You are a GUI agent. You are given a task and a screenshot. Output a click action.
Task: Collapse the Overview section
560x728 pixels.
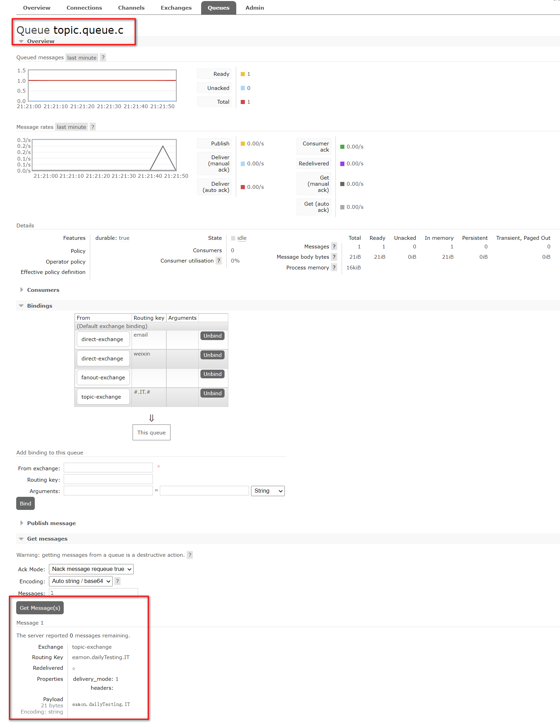(x=40, y=41)
